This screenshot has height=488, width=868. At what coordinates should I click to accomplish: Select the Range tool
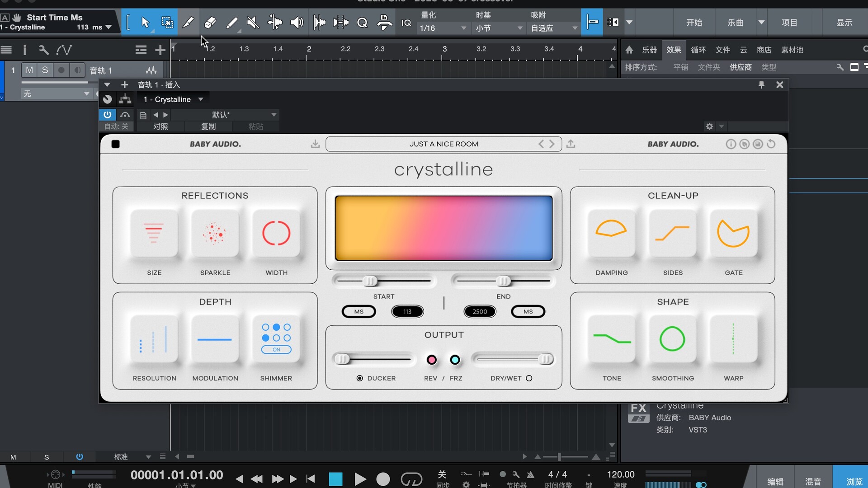tap(167, 22)
